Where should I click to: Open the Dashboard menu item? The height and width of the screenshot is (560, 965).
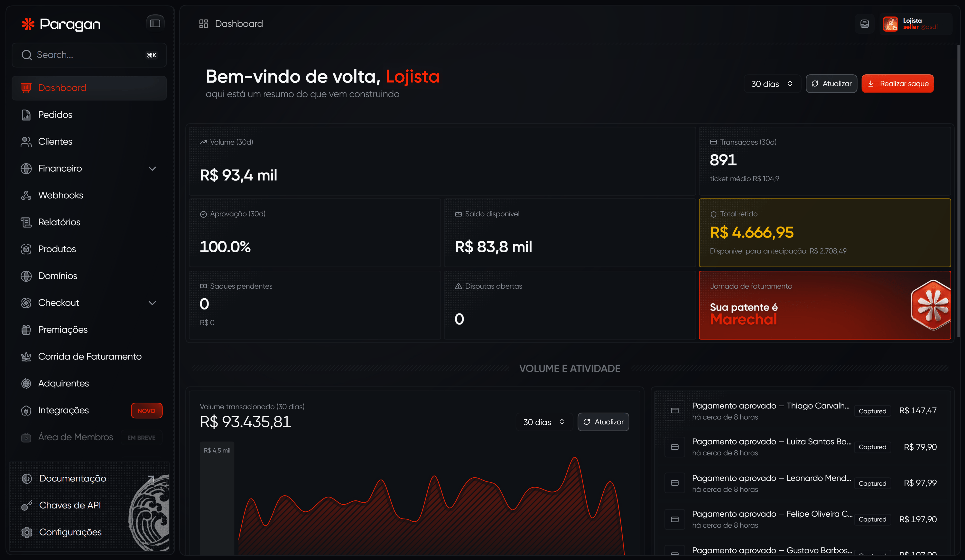[89, 88]
